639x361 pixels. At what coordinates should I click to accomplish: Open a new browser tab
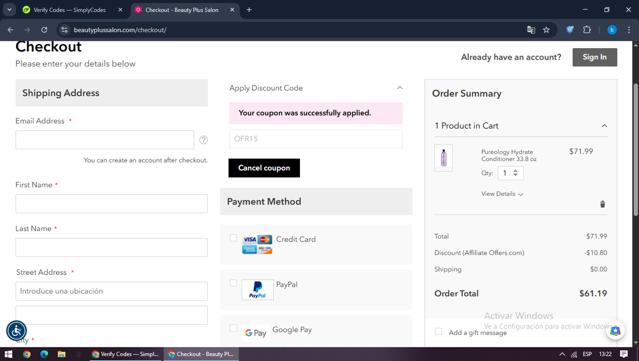[x=249, y=10]
